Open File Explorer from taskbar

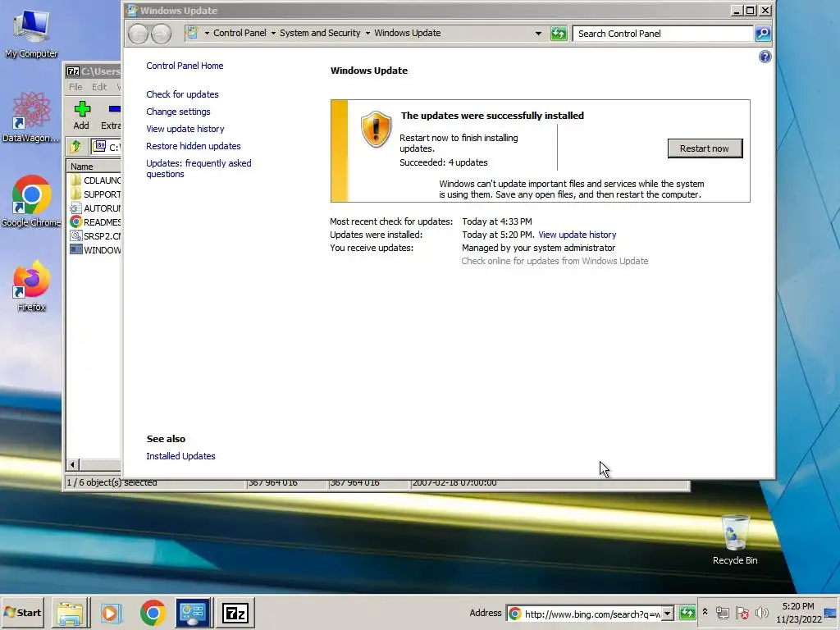click(71, 613)
